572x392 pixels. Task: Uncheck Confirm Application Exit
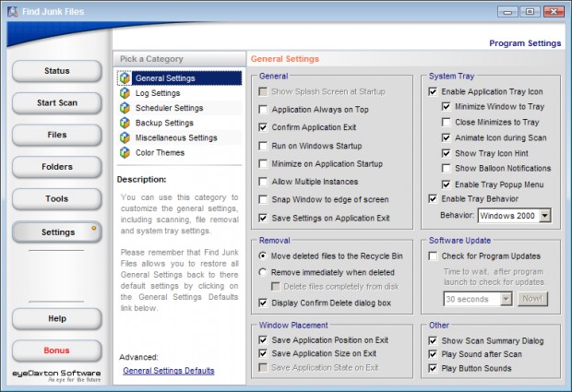click(263, 127)
